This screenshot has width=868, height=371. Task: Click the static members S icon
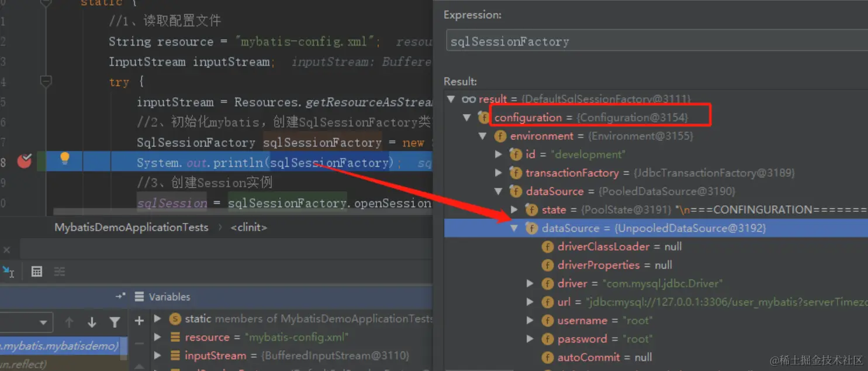(175, 319)
